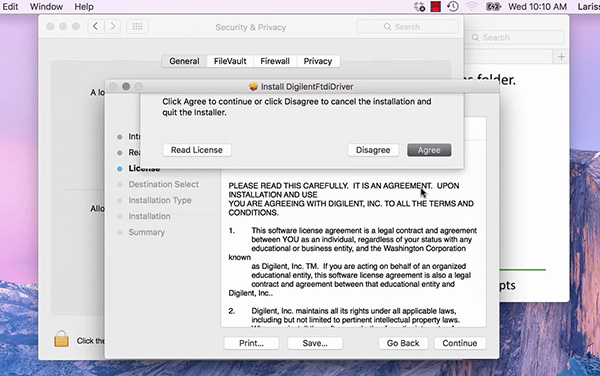Click the License step in installer sidebar
600x376 pixels.
[x=144, y=168]
